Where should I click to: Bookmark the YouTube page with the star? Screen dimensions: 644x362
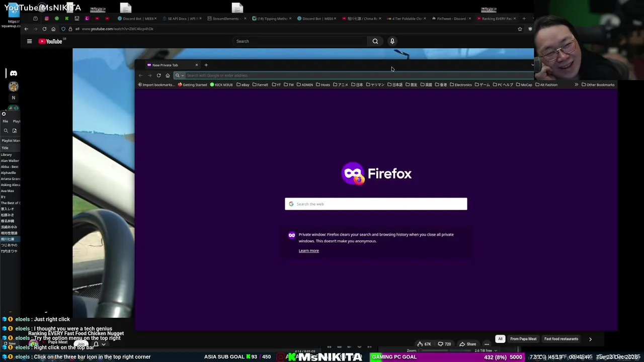[520, 29]
